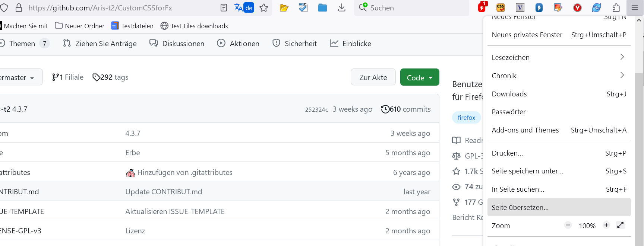Increase zoom with the plus button

point(606,225)
